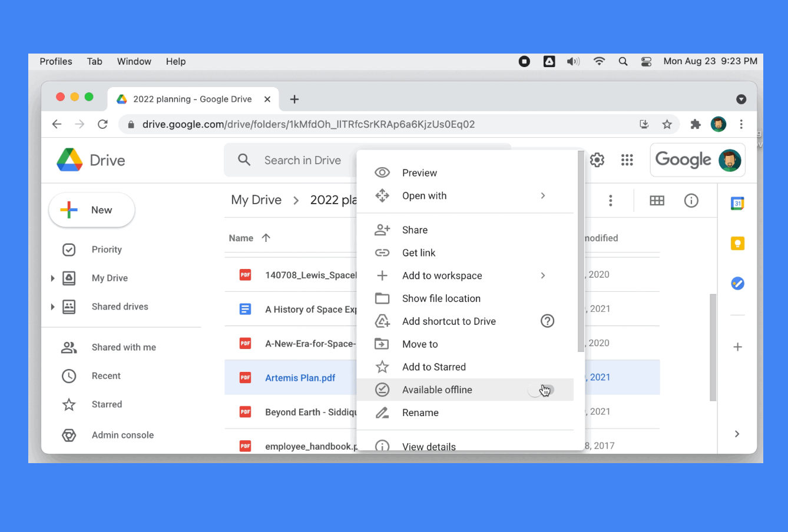
Task: Open My Drive sidebar item
Action: click(110, 278)
